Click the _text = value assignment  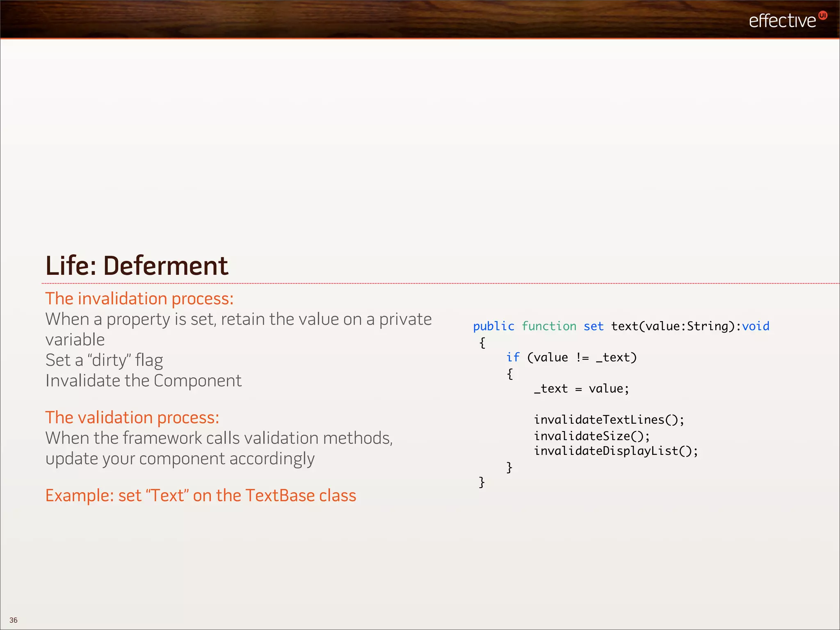(x=581, y=389)
